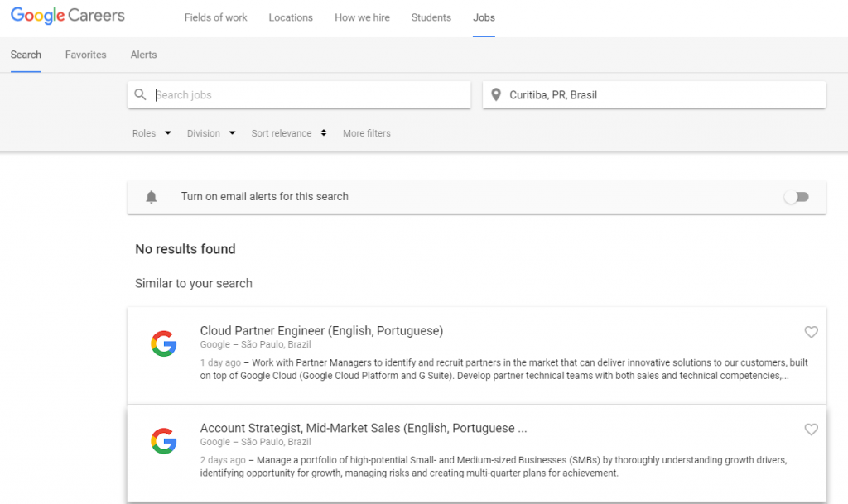Show More filters options
The width and height of the screenshot is (848, 504).
pos(367,133)
